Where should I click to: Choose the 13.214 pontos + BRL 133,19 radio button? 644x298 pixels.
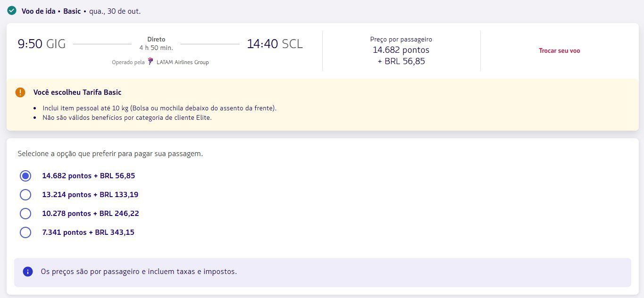click(x=25, y=195)
